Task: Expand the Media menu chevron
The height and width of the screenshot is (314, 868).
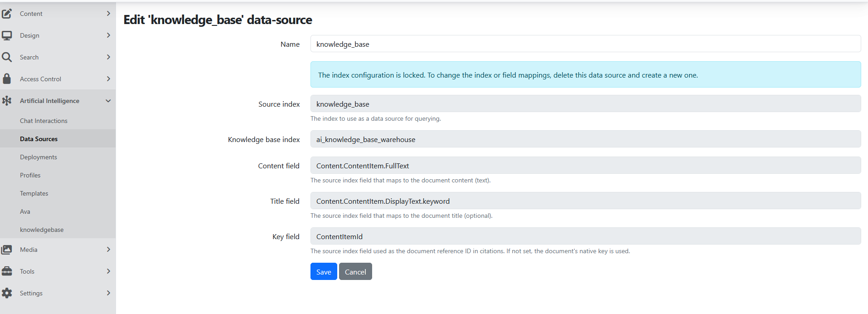Action: click(x=108, y=250)
